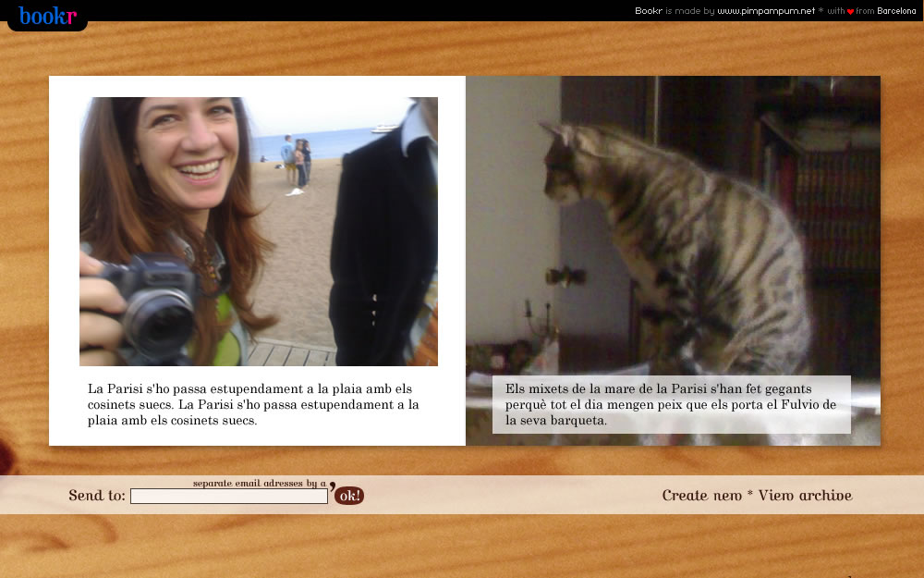Click the caption 'Els mixets de la mare'
Image resolution: width=924 pixels, height=578 pixels.
tap(671, 405)
